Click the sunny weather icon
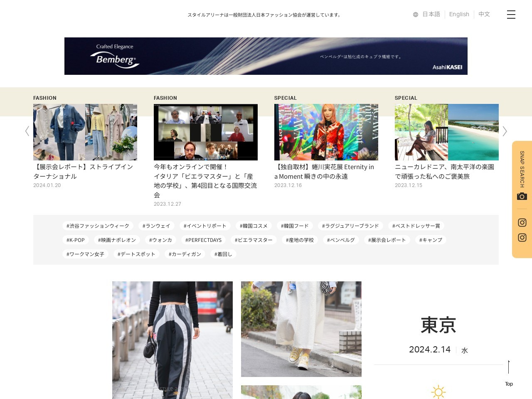The width and height of the screenshot is (532, 399). [438, 392]
